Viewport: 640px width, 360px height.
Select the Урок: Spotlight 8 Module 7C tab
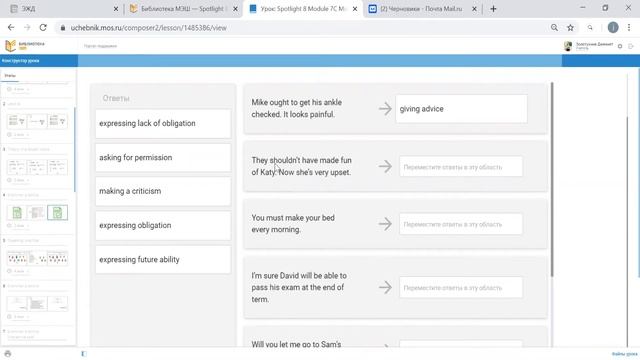(x=303, y=9)
